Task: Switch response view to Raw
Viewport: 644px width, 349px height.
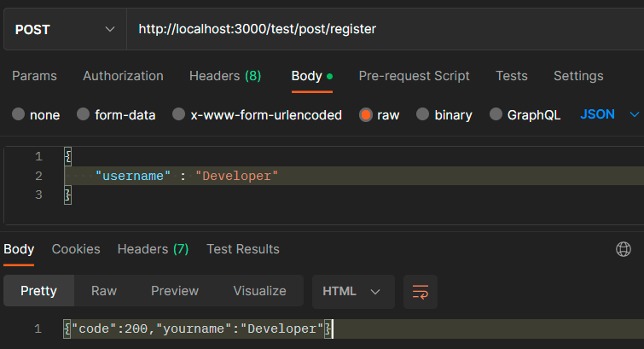Action: point(104,291)
